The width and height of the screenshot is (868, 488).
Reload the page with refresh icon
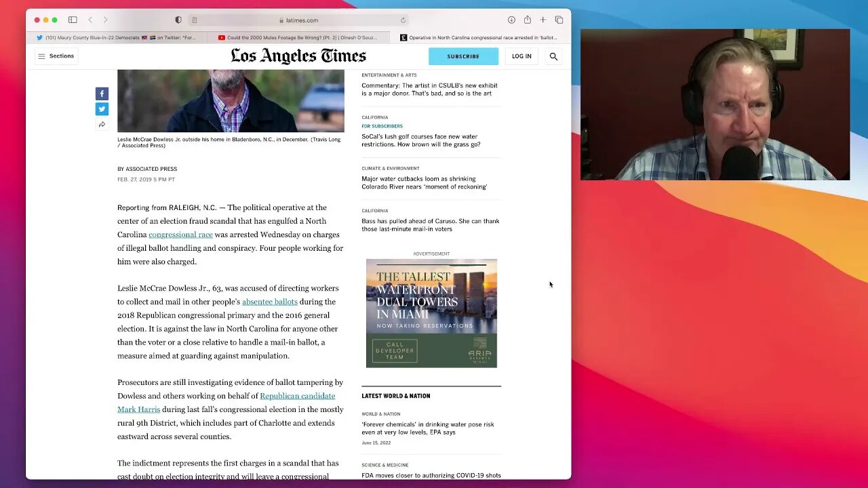tap(403, 20)
